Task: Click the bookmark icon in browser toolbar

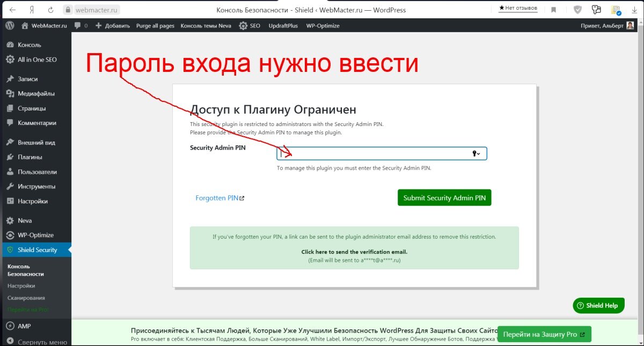Action: coord(554,10)
